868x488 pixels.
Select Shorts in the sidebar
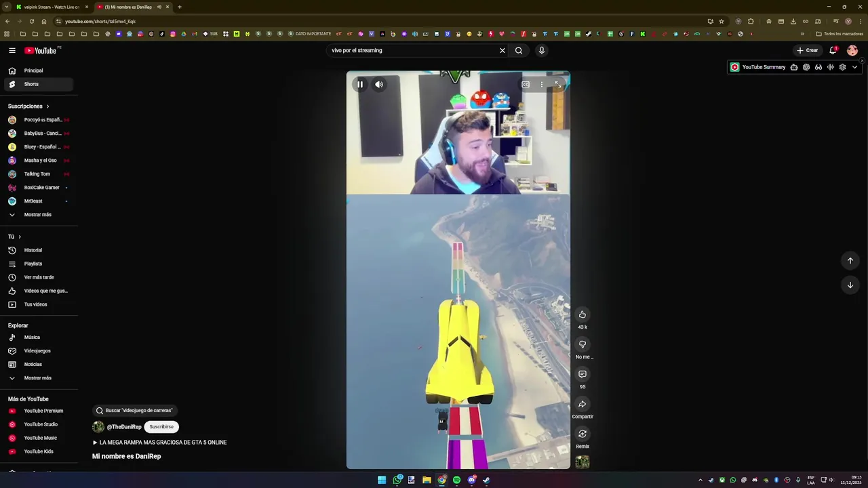(x=37, y=84)
